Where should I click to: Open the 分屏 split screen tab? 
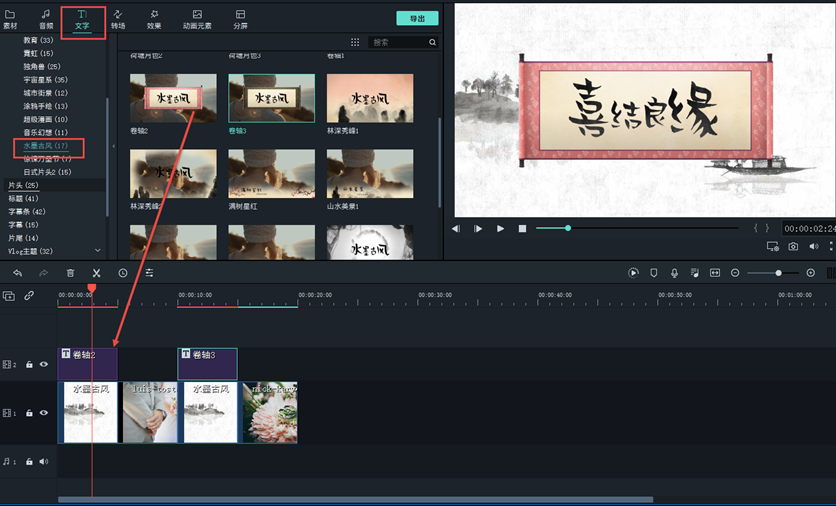click(240, 19)
